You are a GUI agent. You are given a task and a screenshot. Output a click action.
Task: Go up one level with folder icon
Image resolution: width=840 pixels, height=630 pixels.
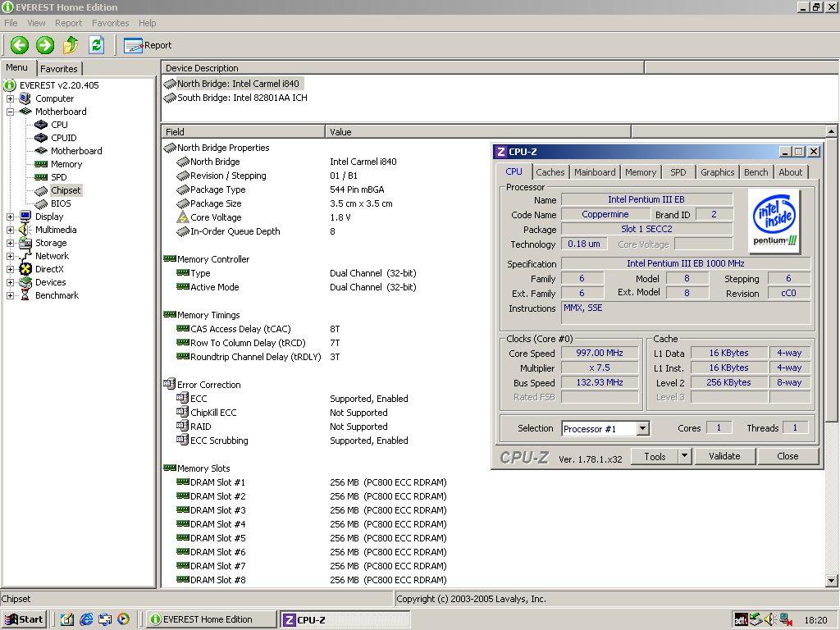pyautogui.click(x=71, y=45)
